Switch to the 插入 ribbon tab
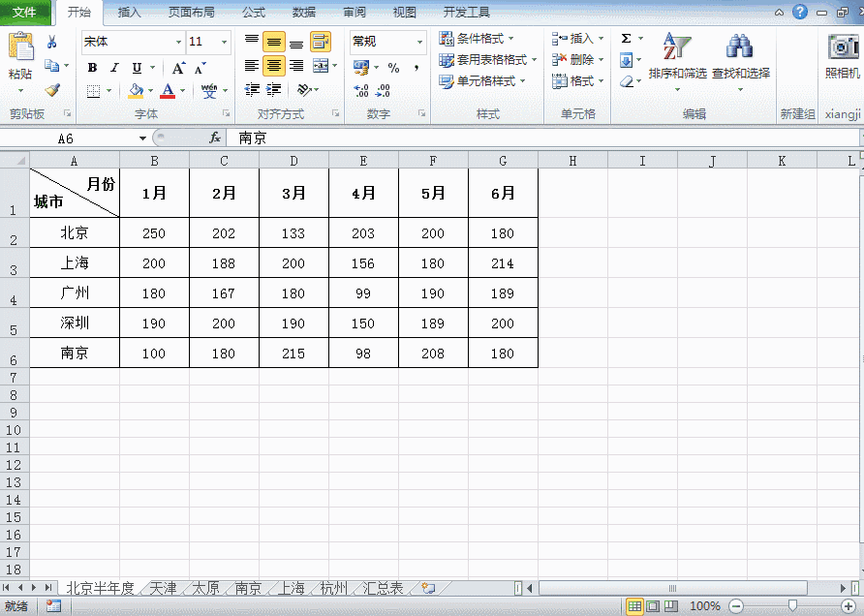The height and width of the screenshot is (616, 864). (x=130, y=13)
